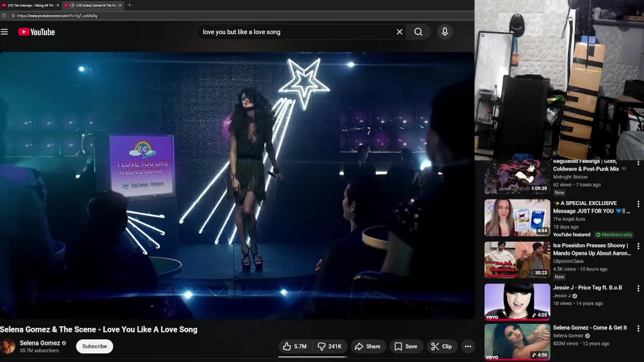Click the magnifier search button
This screenshot has height=362, width=644.
point(418,32)
